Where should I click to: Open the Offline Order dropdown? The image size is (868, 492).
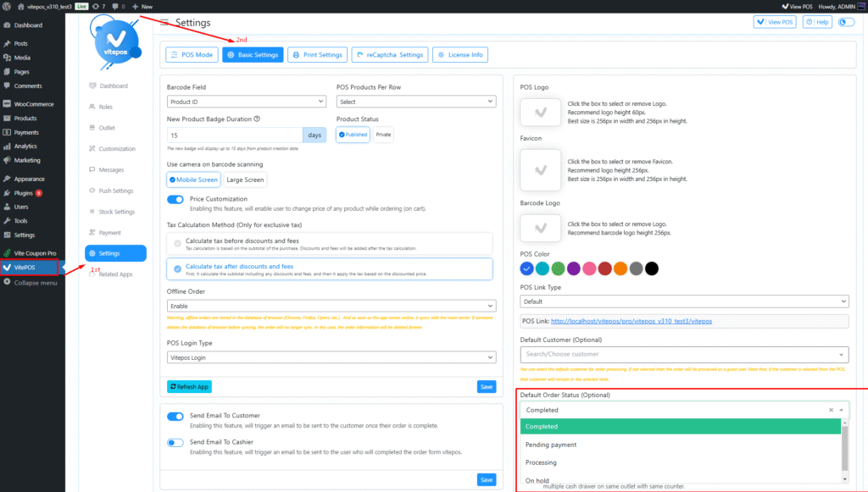click(331, 306)
